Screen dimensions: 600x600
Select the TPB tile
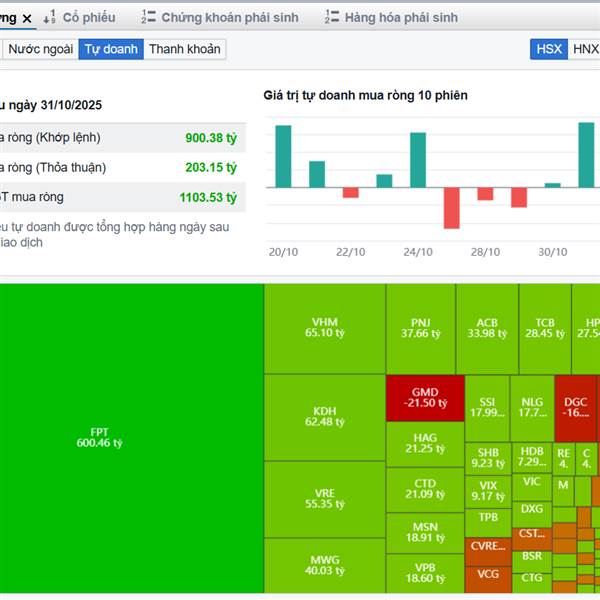488,522
